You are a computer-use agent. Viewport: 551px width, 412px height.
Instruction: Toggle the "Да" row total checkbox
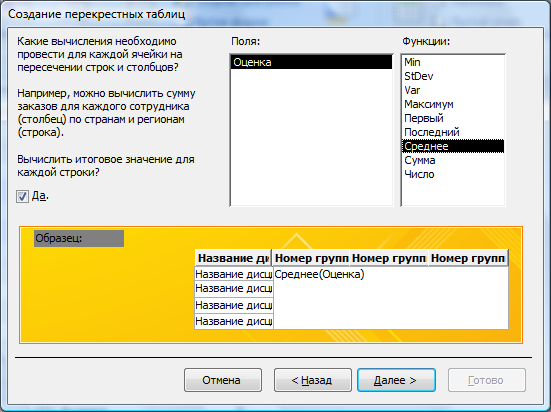pos(22,196)
